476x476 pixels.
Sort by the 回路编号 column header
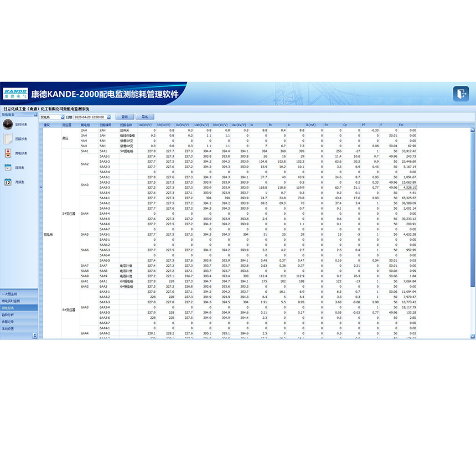[109, 125]
